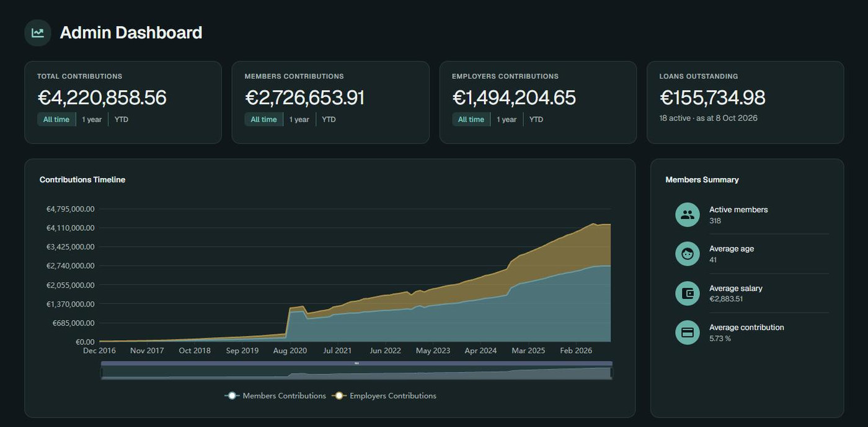This screenshot has height=427, width=868.
Task: Select All time for Total Contributions
Action: tap(56, 119)
